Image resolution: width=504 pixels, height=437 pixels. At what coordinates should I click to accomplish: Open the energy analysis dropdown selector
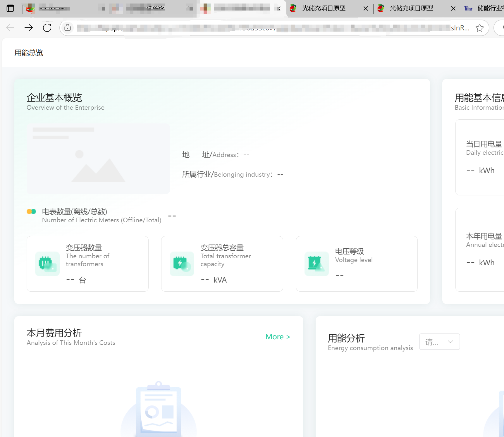439,342
